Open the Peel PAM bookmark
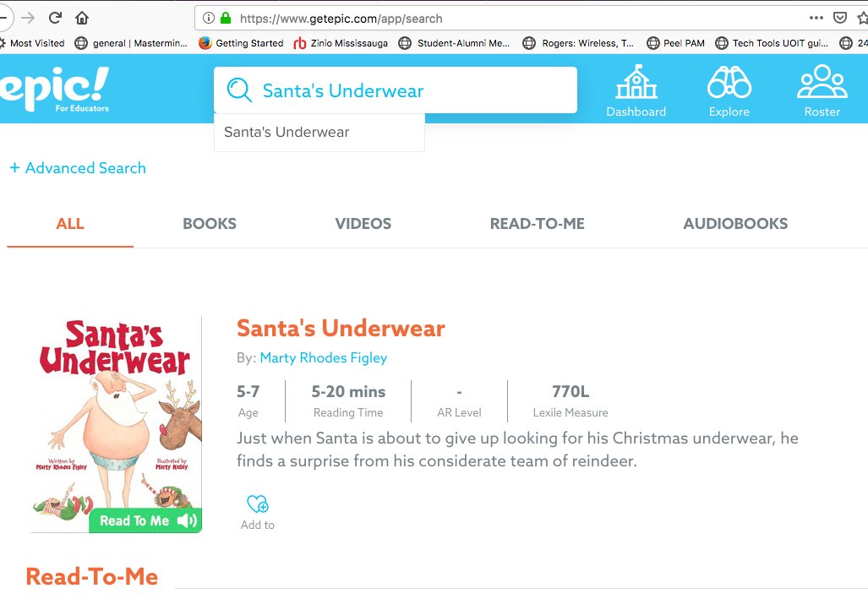 point(676,43)
